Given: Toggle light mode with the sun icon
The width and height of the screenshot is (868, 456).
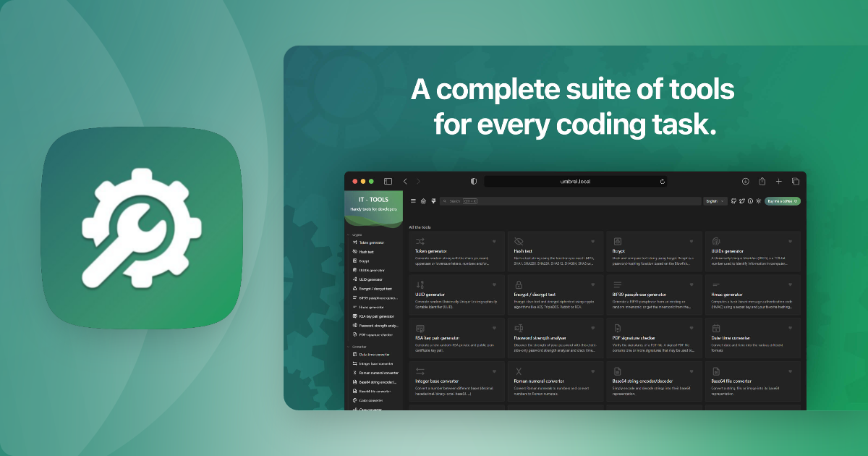Looking at the screenshot, I should coord(759,201).
